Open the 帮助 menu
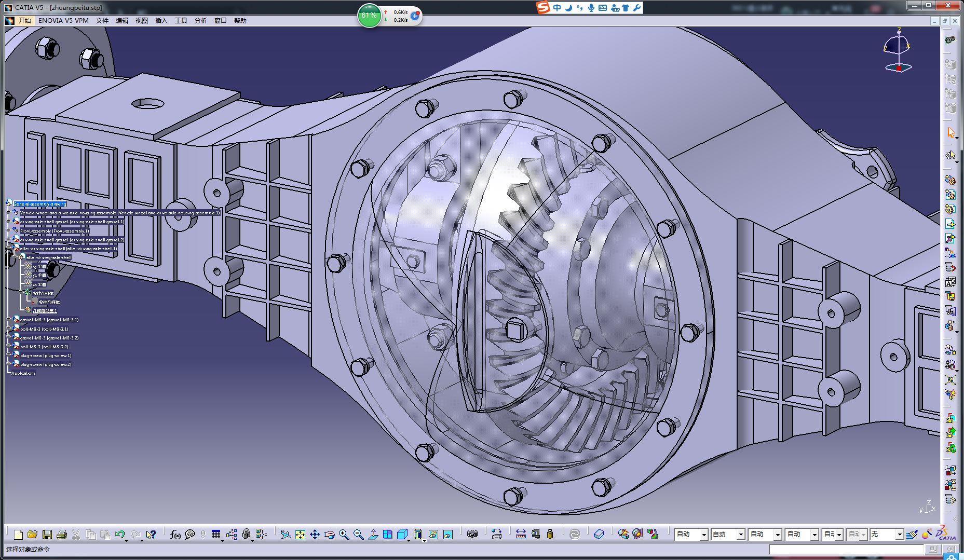The width and height of the screenshot is (964, 560). pyautogui.click(x=240, y=21)
